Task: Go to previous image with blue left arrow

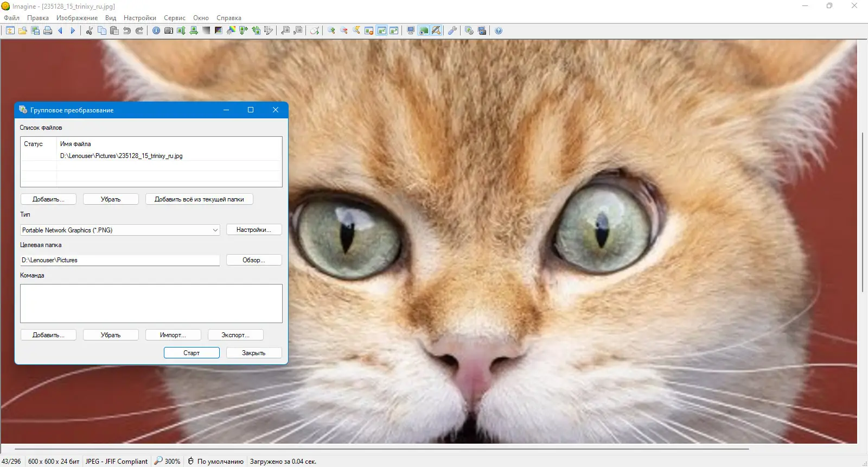Action: pos(60,31)
